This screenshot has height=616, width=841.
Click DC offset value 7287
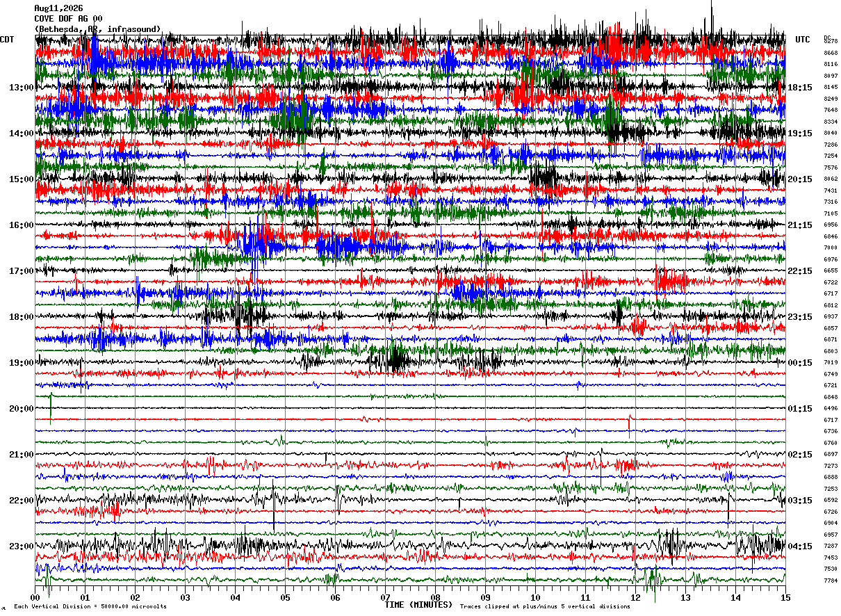831,546
